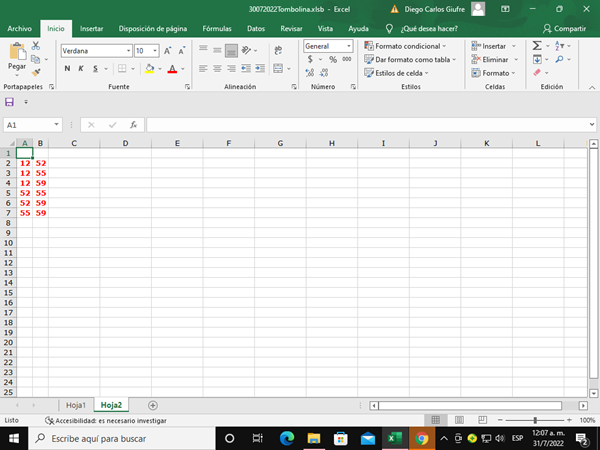Expand the General number format dropdown
Image resolution: width=600 pixels, height=450 pixels.
click(x=348, y=46)
